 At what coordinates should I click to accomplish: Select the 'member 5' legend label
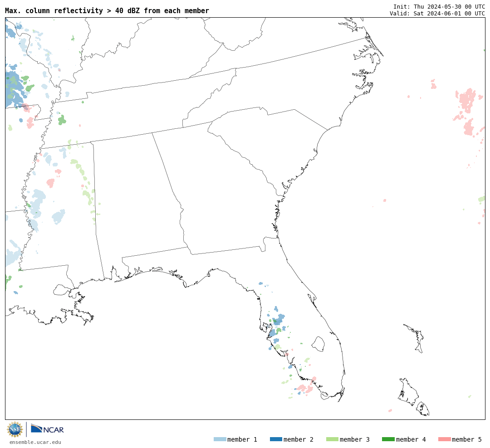(x=467, y=439)
